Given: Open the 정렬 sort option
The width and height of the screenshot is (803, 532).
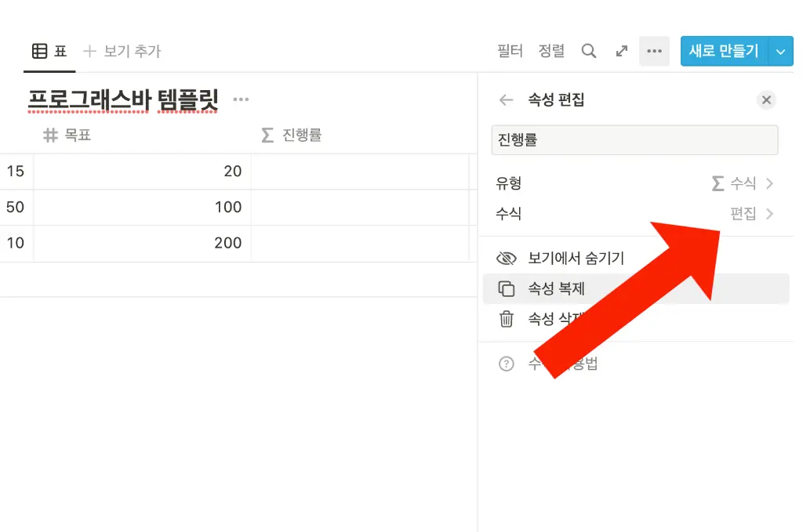Looking at the screenshot, I should point(551,52).
